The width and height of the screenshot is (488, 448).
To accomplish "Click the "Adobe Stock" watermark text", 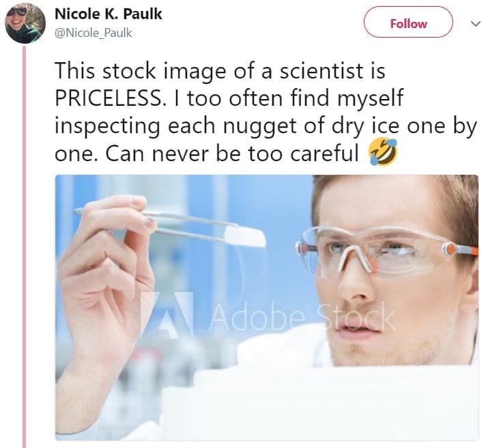I will [302, 317].
